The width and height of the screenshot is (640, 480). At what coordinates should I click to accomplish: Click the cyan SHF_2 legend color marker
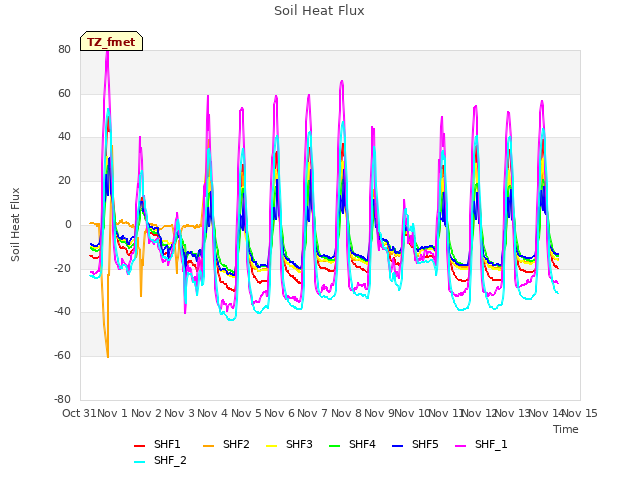140,462
